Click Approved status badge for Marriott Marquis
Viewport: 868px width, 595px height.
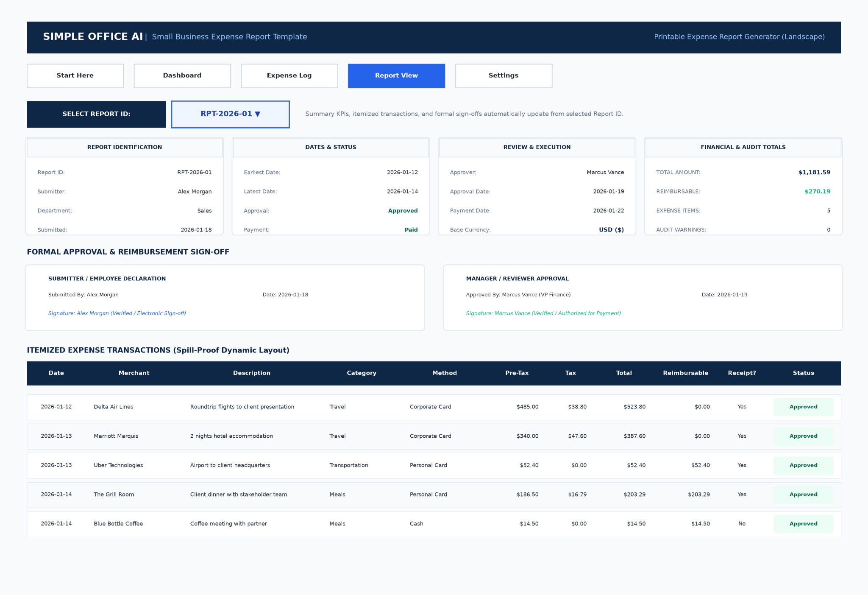point(803,436)
